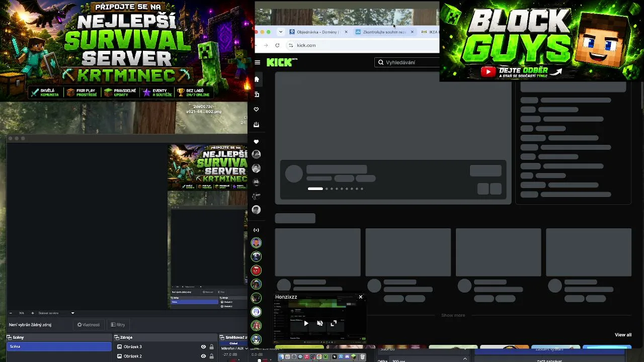Open the browser tab search dropdown
The width and height of the screenshot is (644, 362).
click(281, 32)
